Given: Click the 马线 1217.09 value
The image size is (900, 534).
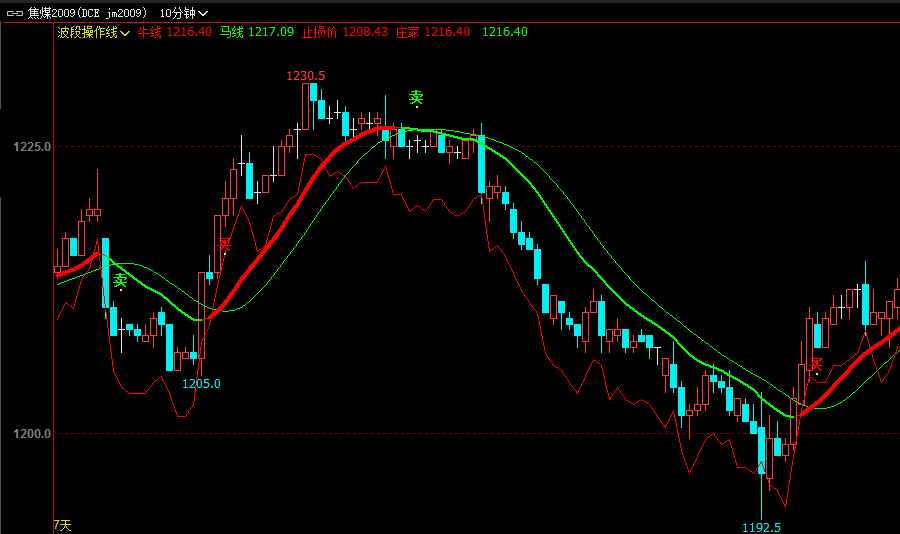Looking at the screenshot, I should click(257, 32).
